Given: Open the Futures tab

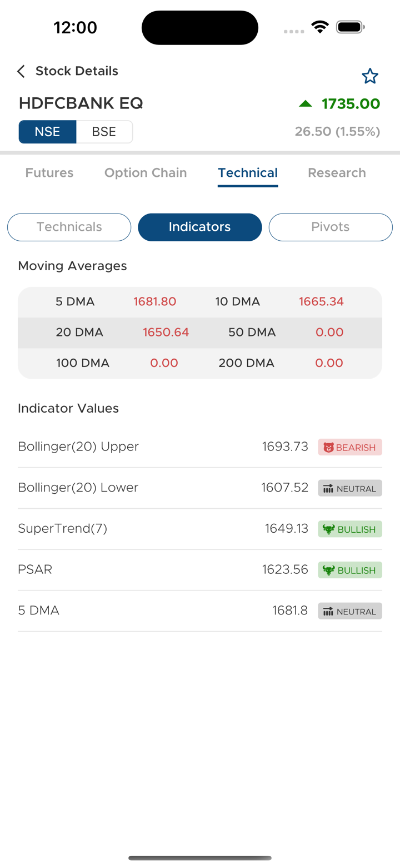Looking at the screenshot, I should pyautogui.click(x=49, y=173).
